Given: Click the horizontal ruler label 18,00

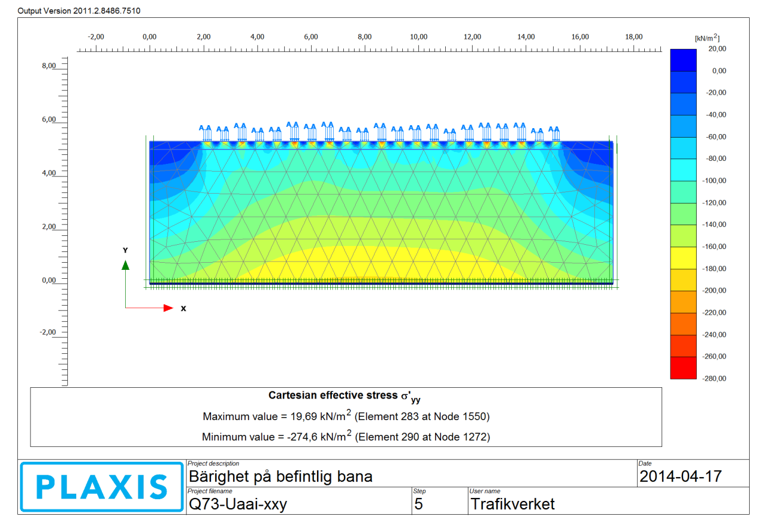Looking at the screenshot, I should click(634, 37).
